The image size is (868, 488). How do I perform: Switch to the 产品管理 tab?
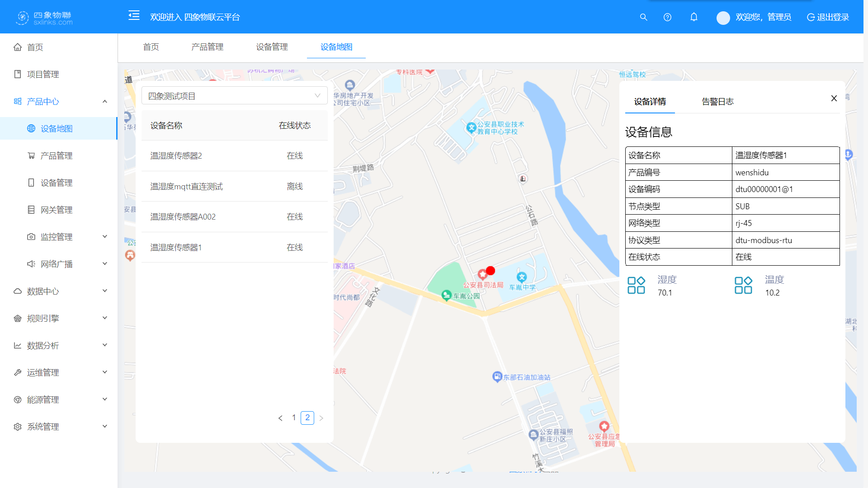click(207, 47)
